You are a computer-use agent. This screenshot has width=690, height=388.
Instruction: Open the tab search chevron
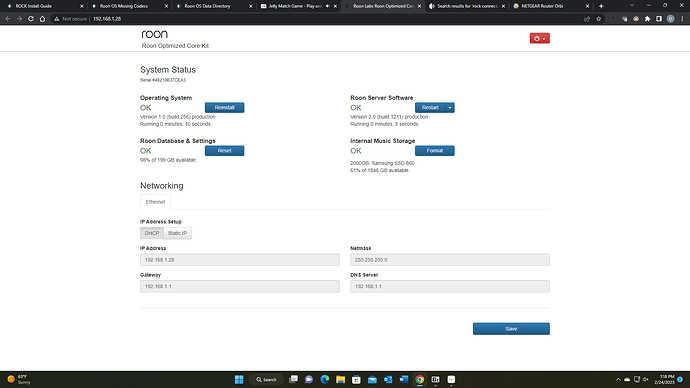click(632, 5)
